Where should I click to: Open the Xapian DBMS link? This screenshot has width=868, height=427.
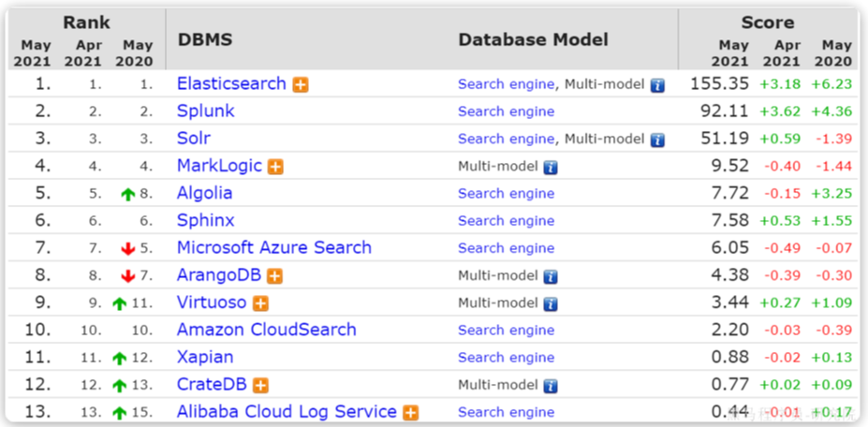coord(205,358)
